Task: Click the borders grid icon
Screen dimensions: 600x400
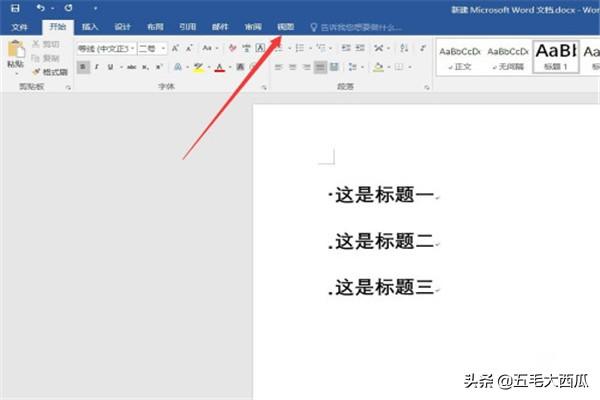Action: (x=399, y=67)
